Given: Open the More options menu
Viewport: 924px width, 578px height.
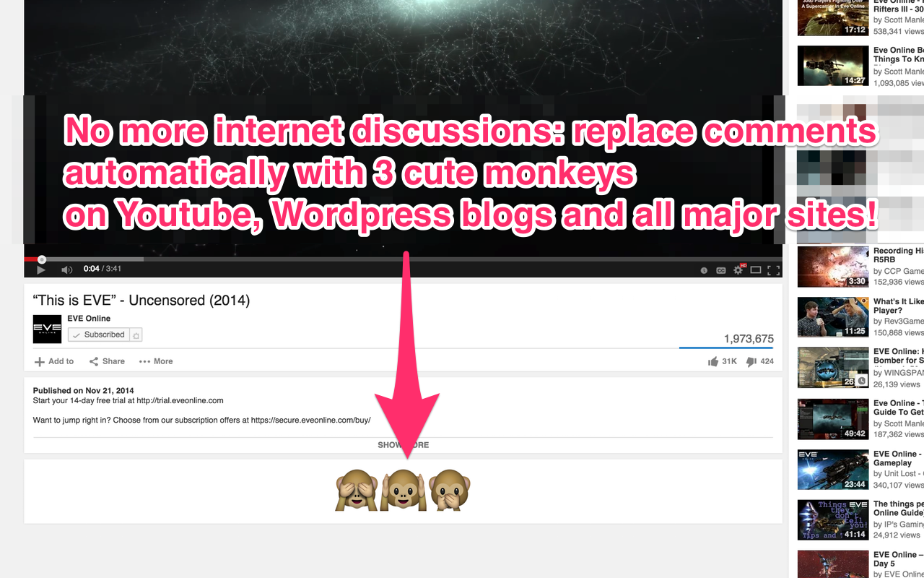Looking at the screenshot, I should [x=156, y=361].
